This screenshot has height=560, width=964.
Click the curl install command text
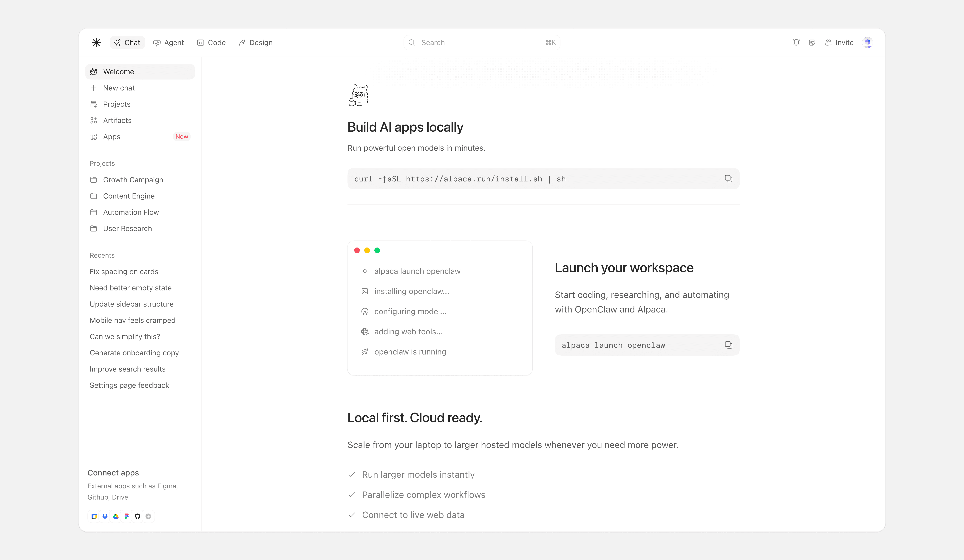[x=460, y=179]
